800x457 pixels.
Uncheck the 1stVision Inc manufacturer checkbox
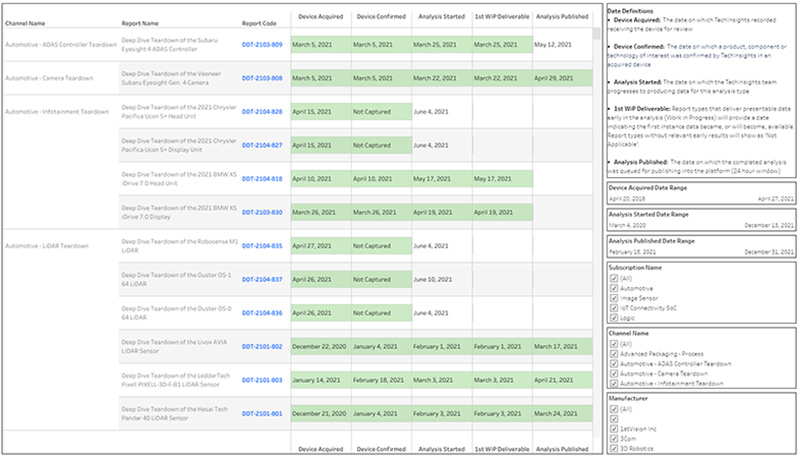pos(614,429)
